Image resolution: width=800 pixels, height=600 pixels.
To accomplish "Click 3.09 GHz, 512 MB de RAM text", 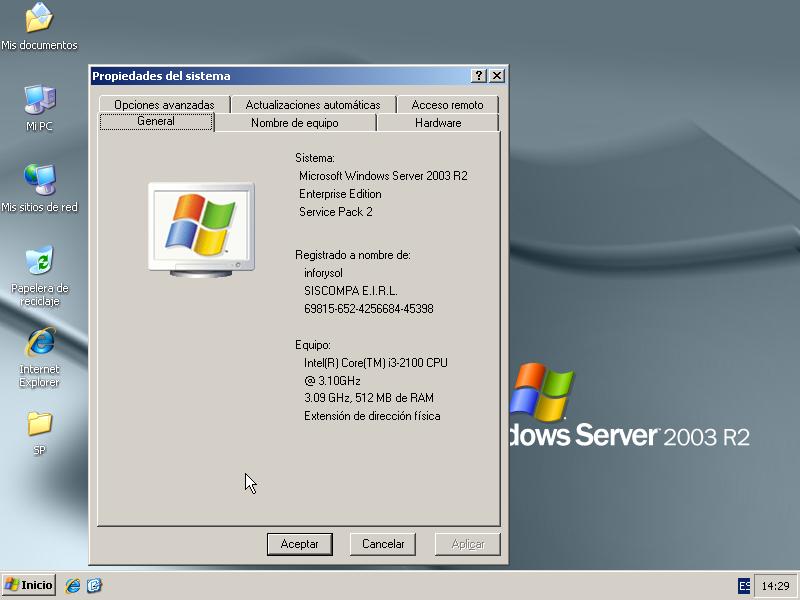I will tap(368, 398).
